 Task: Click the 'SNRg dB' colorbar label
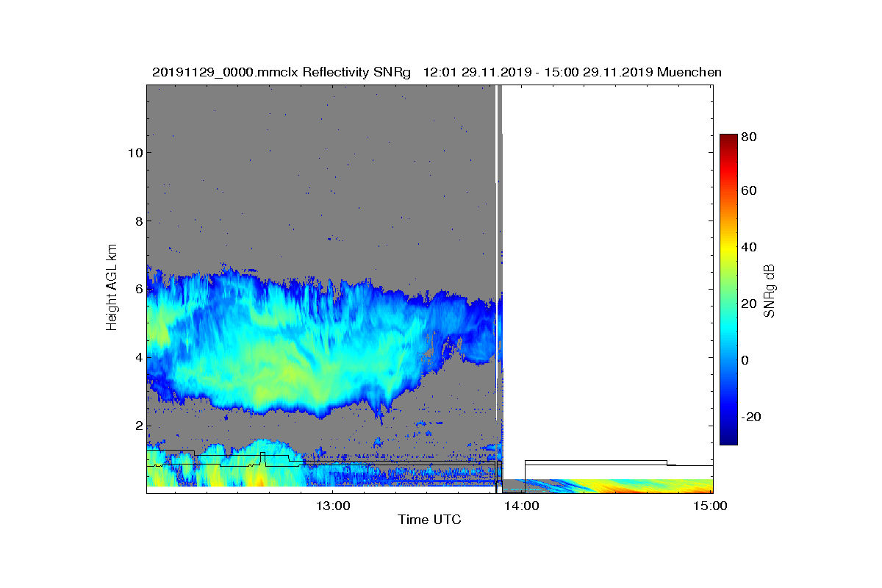tap(770, 290)
